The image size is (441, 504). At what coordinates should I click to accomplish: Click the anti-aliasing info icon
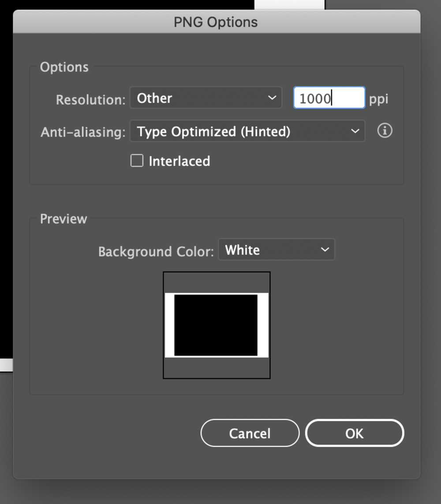tap(385, 130)
